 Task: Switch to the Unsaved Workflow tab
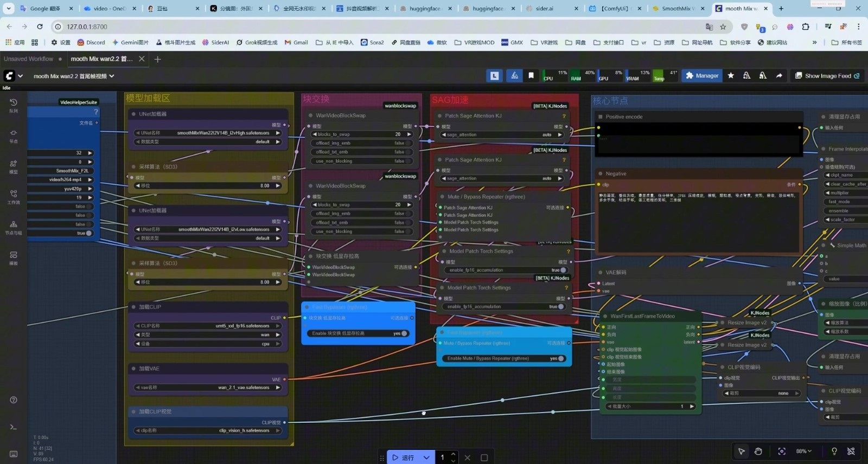(x=29, y=59)
